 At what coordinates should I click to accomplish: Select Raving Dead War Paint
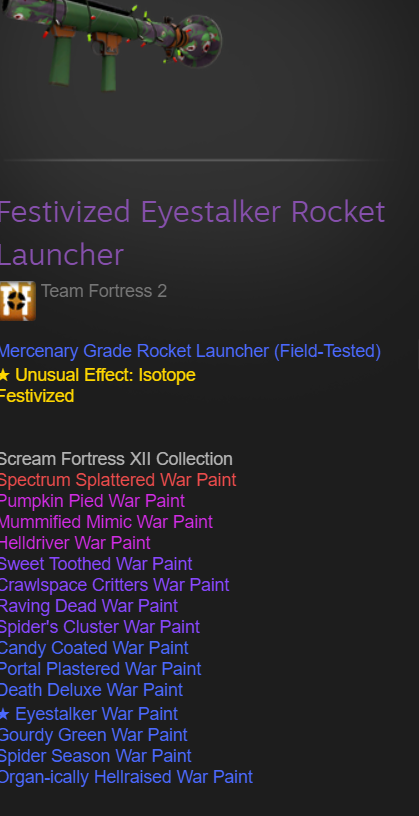[89, 606]
